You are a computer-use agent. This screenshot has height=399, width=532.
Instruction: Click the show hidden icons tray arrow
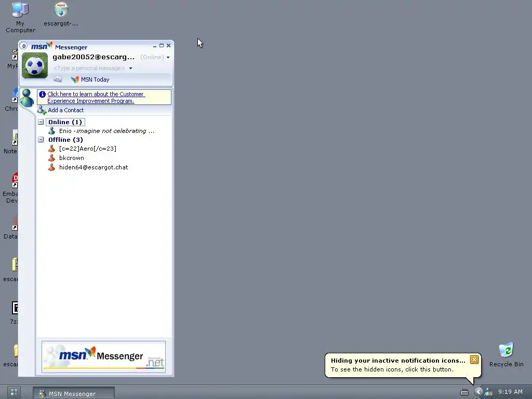pyautogui.click(x=478, y=392)
